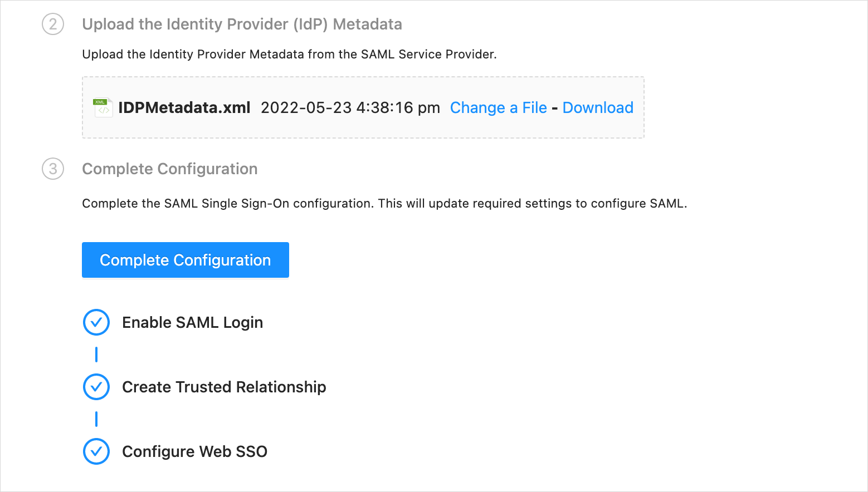Click the upload timestamp 2022-05-23 4:38:16 pm
This screenshot has height=492, width=868.
pyautogui.click(x=350, y=108)
